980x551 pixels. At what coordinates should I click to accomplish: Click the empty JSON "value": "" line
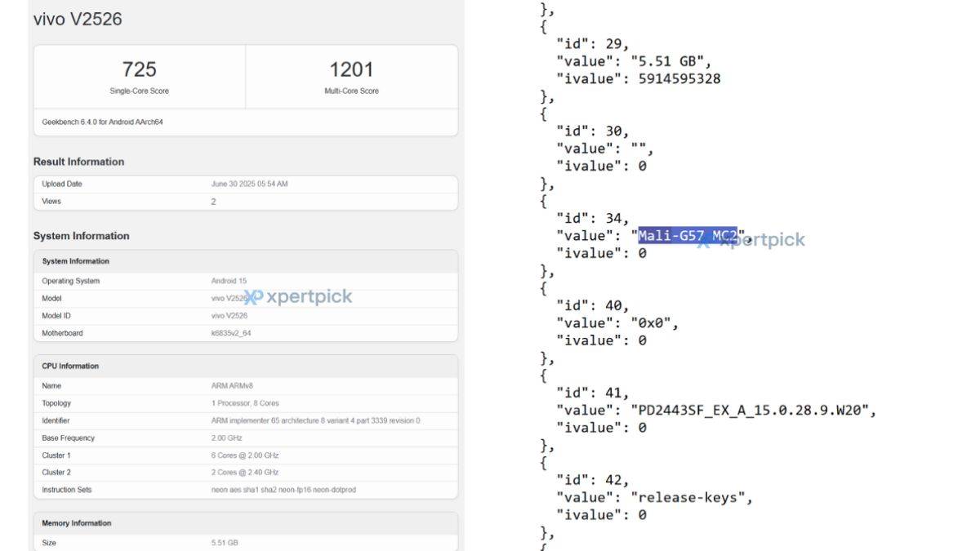tap(605, 149)
